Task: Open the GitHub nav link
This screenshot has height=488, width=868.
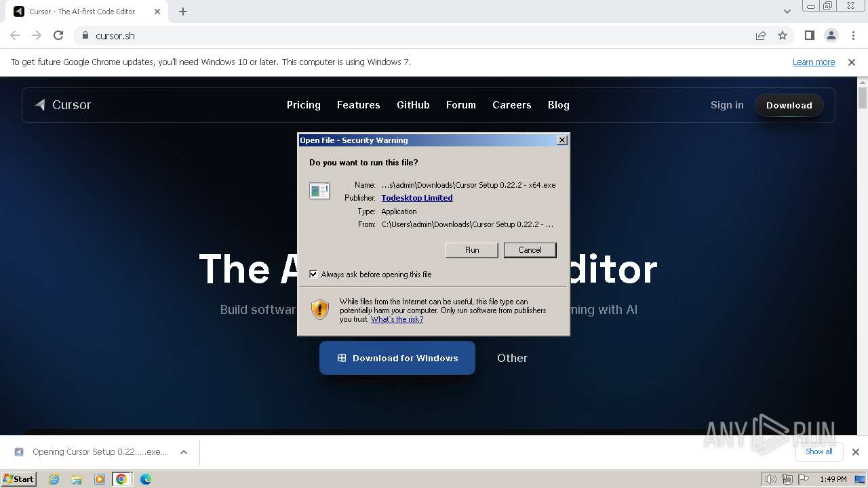Action: pos(413,105)
